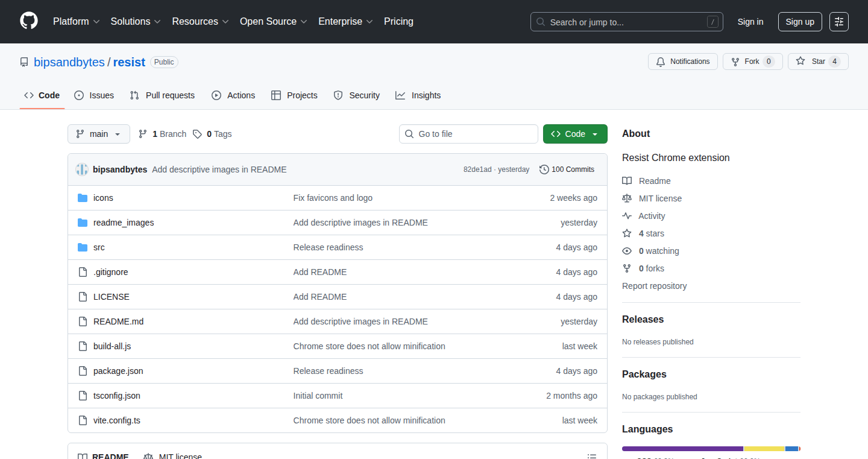Switch to the Pull requests tab

click(x=162, y=95)
